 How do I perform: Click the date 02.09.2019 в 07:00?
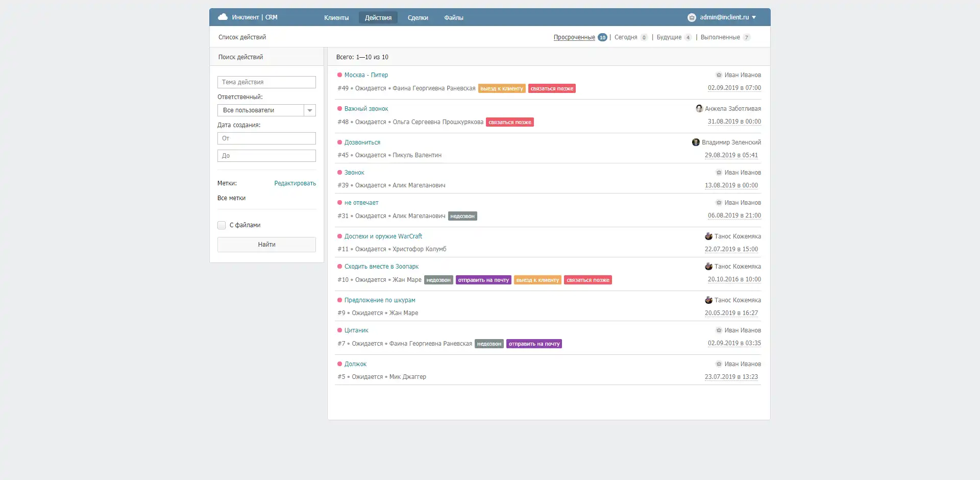734,88
